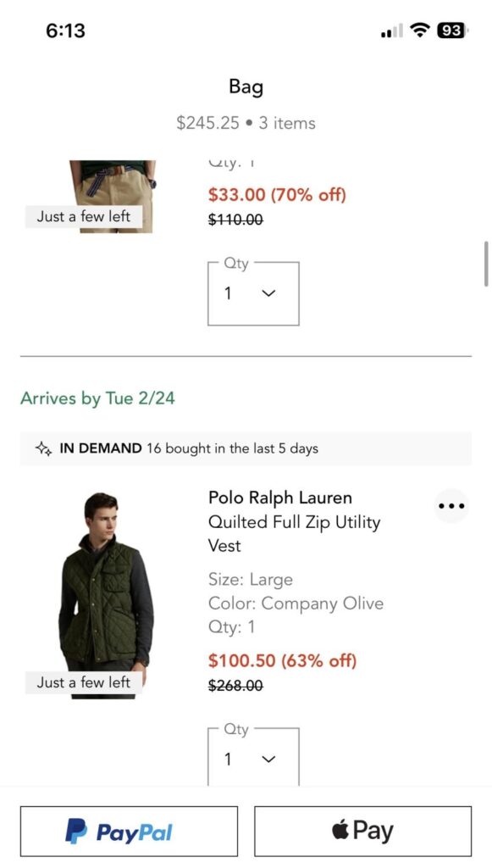Click the 'Arrives by Tue 2/24' heading
Screen dimensions: 492x868
pyautogui.click(x=97, y=398)
